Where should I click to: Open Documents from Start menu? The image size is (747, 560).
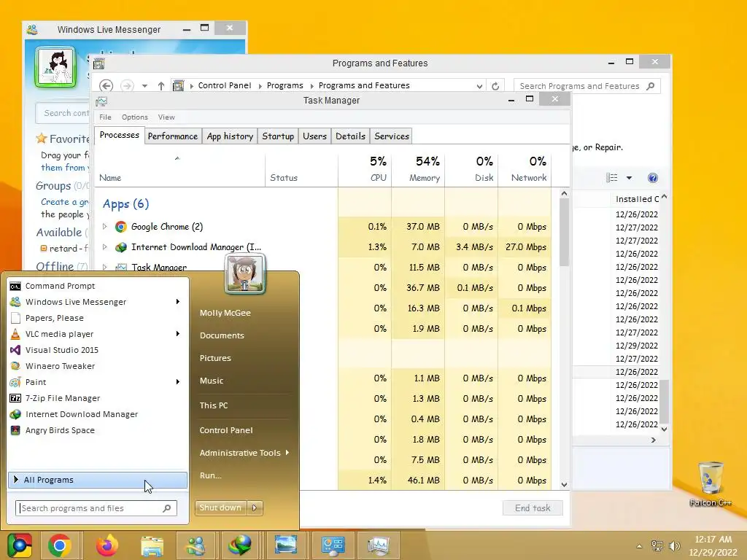222,335
